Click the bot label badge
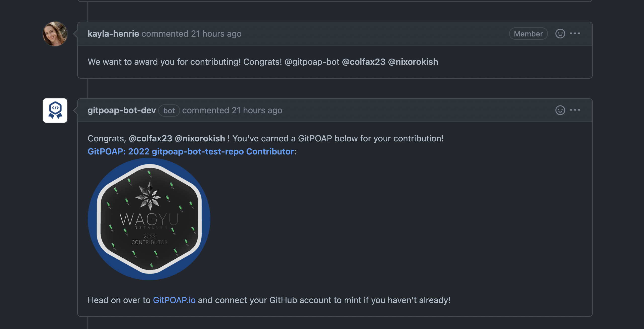The height and width of the screenshot is (329, 644). 169,111
